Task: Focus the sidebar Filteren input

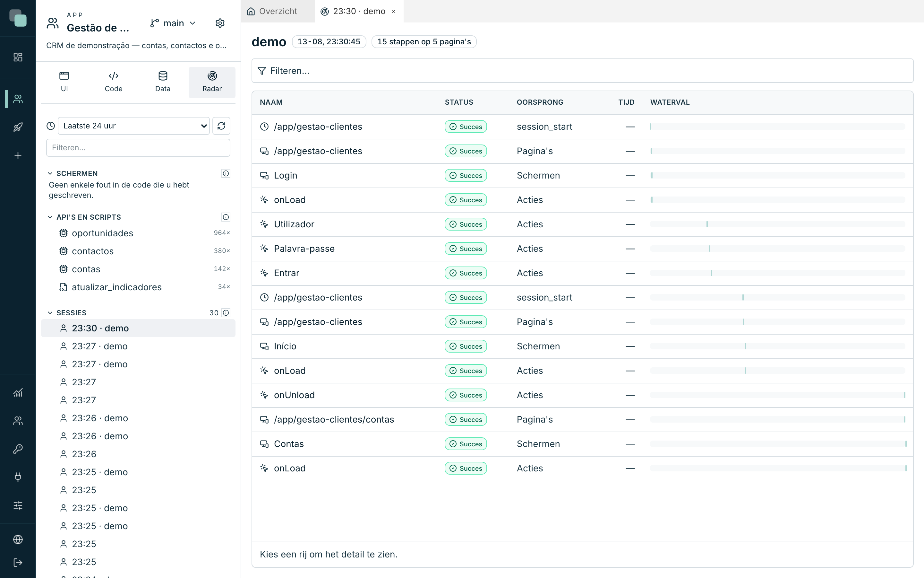Action: (138, 148)
